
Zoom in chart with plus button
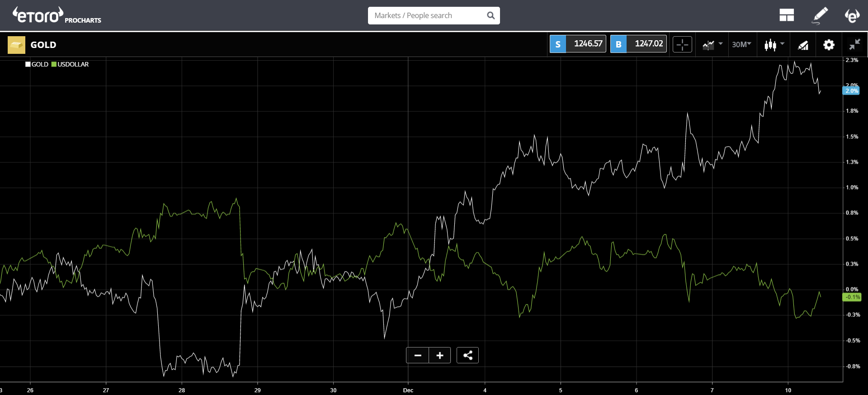coord(440,356)
